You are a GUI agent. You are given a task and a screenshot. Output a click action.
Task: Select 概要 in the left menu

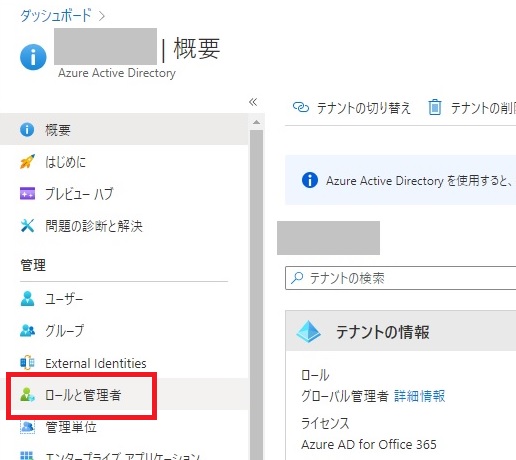124,129
